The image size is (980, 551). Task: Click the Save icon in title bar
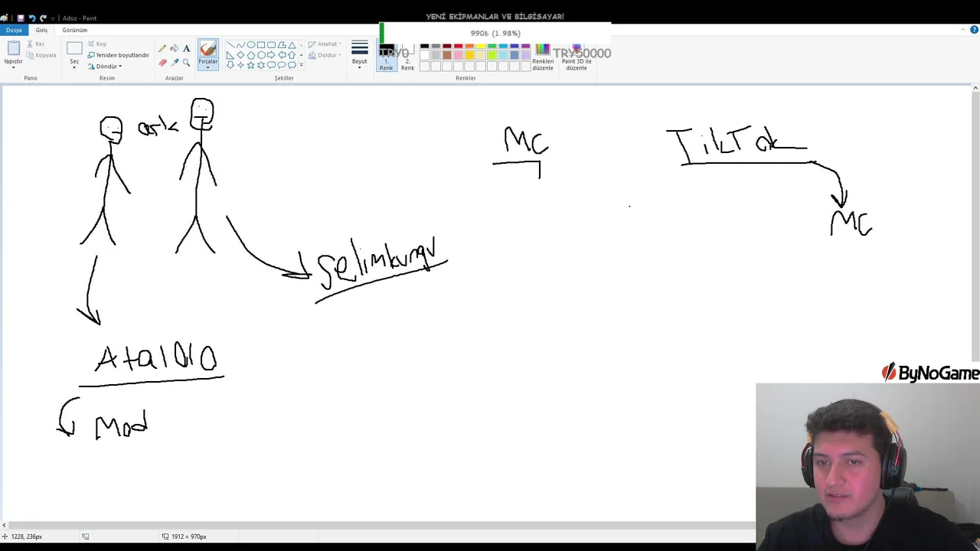click(21, 18)
